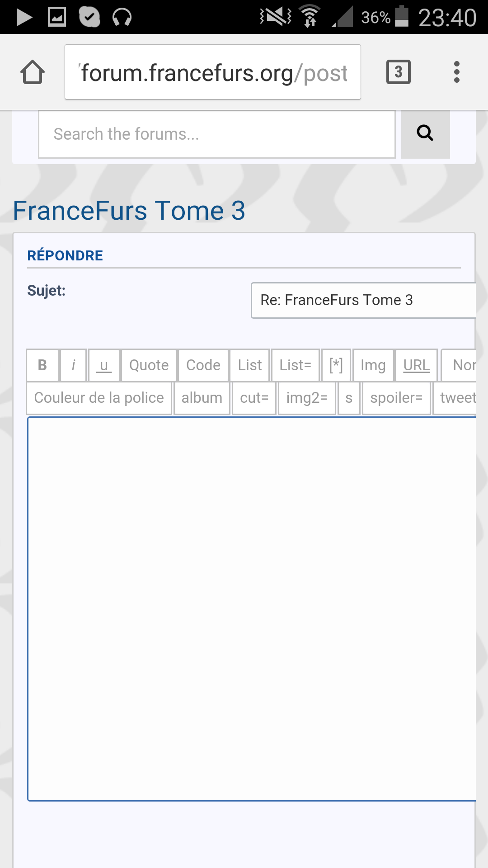Screen dimensions: 488x868
Task: Insert the spoiler= tag
Action: pyautogui.click(x=396, y=398)
